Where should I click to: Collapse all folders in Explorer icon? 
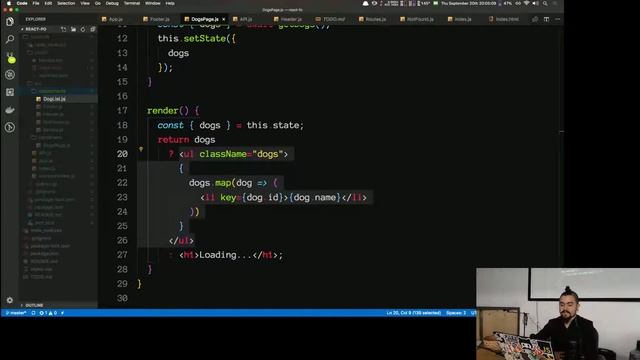click(93, 29)
